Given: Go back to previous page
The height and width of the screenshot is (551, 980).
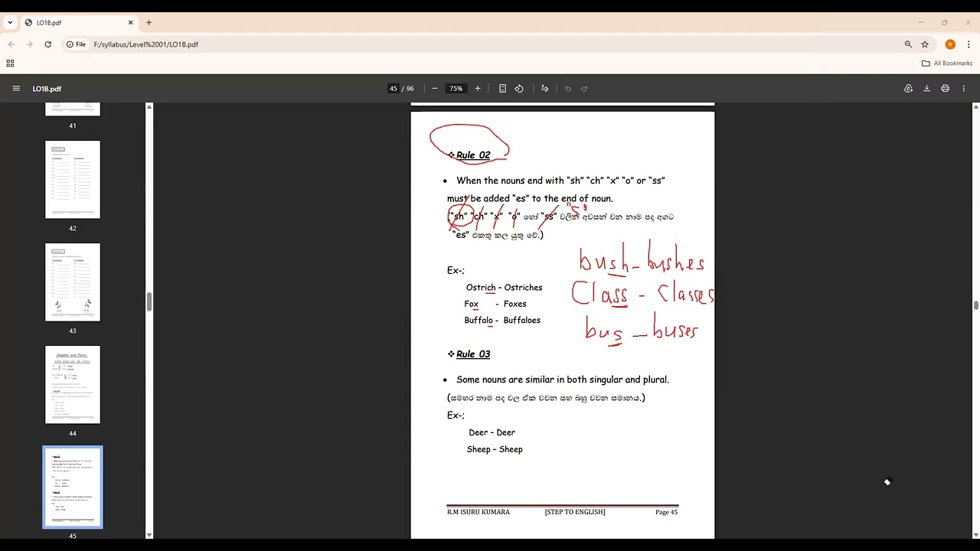Looking at the screenshot, I should [x=11, y=44].
